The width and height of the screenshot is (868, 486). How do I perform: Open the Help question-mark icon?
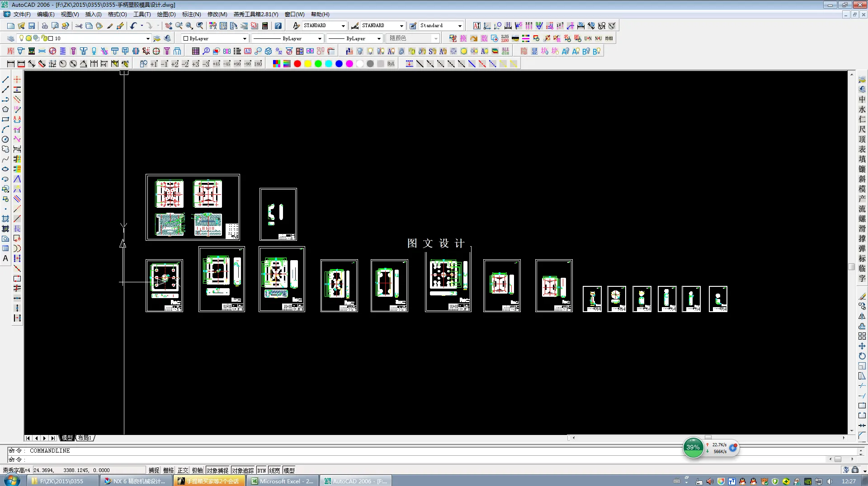[x=278, y=26]
